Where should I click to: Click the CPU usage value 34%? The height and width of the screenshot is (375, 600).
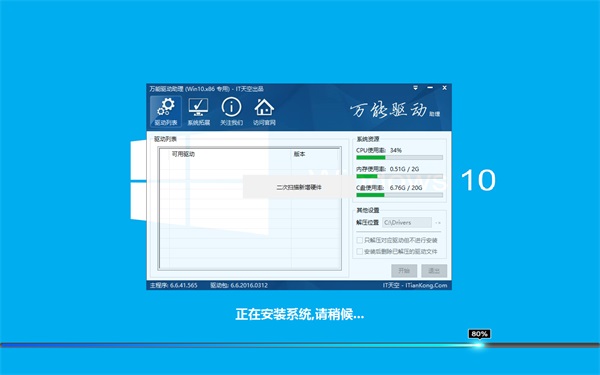click(396, 150)
